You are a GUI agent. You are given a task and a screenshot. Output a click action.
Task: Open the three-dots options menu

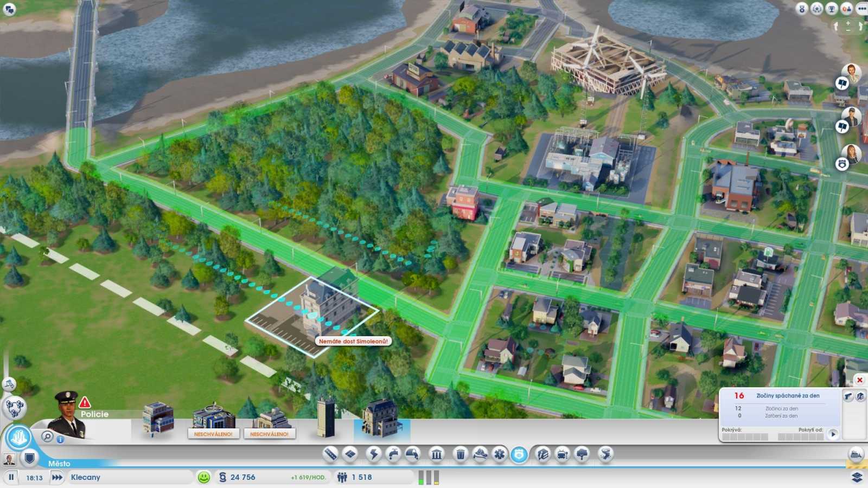click(x=861, y=8)
